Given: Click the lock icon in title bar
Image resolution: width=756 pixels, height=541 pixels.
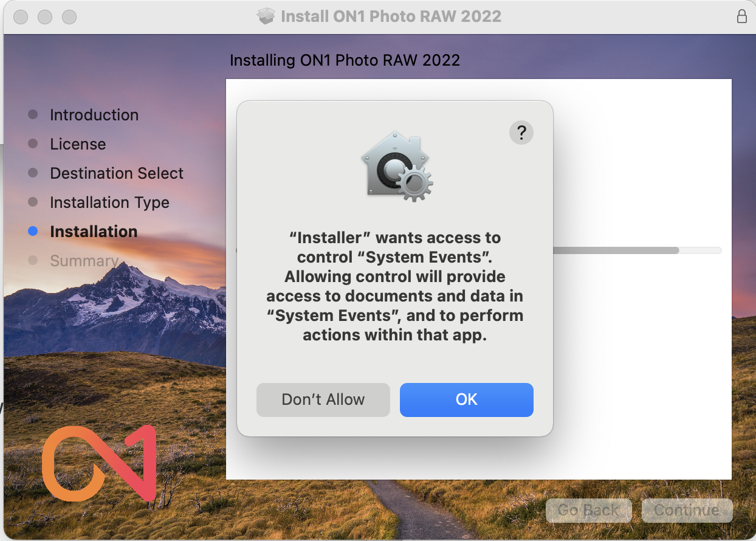Looking at the screenshot, I should (x=741, y=16).
